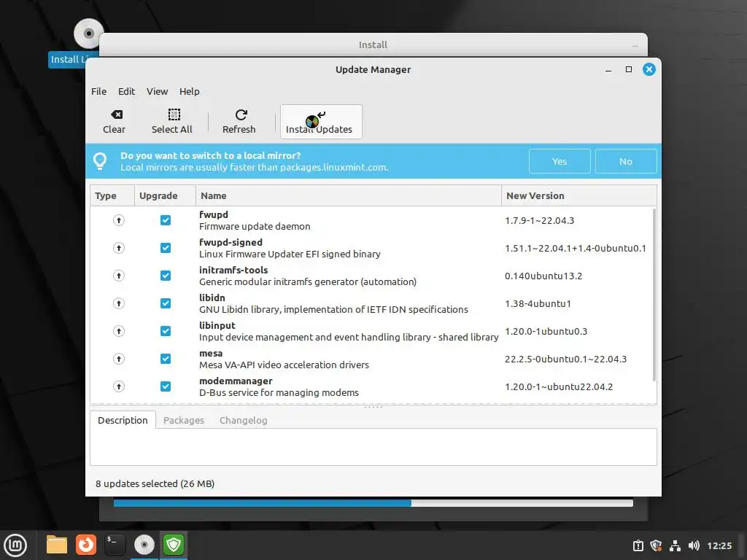Click the Update Manager shield taskbar item
The height and width of the screenshot is (560, 747).
(174, 545)
